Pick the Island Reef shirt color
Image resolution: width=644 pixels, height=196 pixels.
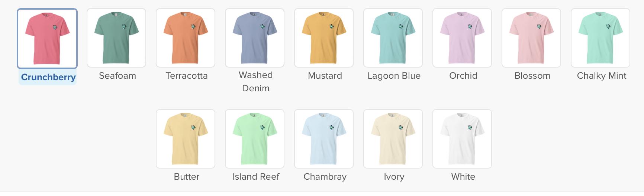click(x=255, y=139)
